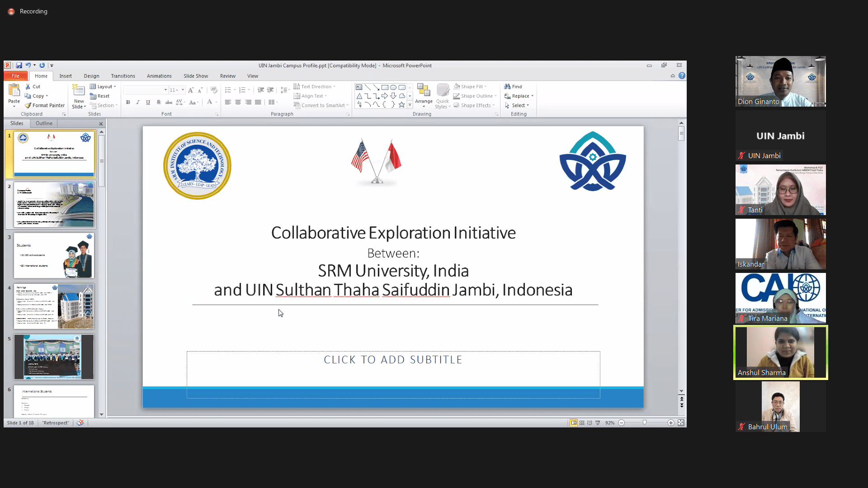Select the Right Arrow shape
The width and height of the screenshot is (868, 488).
[385, 96]
